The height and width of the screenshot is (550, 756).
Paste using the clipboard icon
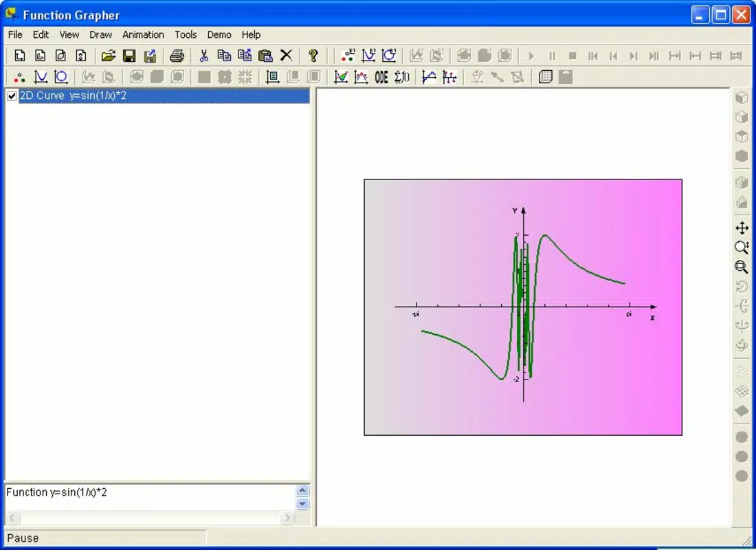[x=265, y=56]
